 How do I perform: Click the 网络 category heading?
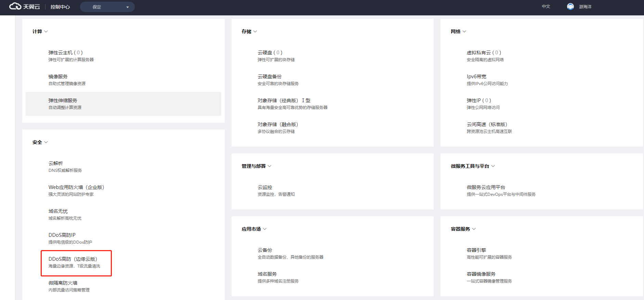(x=455, y=31)
